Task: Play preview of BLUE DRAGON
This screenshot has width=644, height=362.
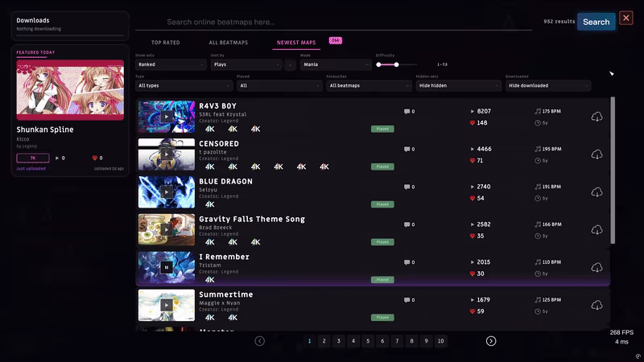Action: pyautogui.click(x=167, y=192)
